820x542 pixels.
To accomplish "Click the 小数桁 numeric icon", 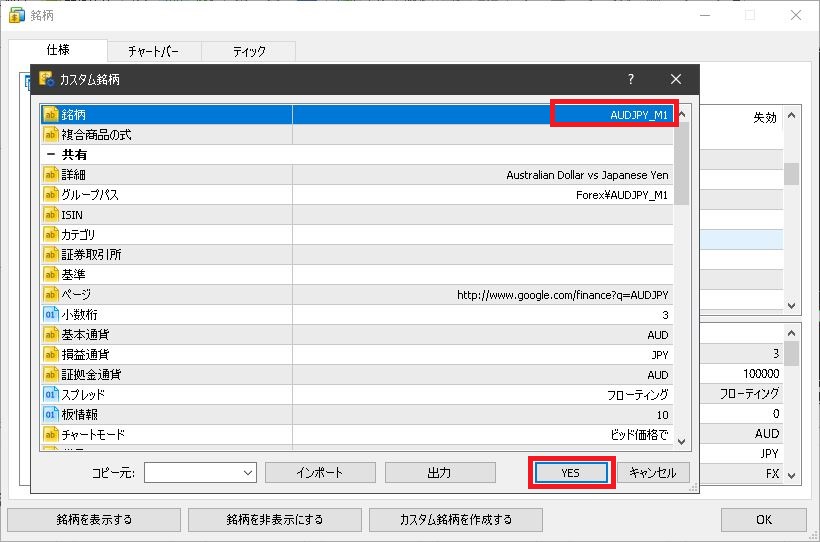I will pos(51,314).
